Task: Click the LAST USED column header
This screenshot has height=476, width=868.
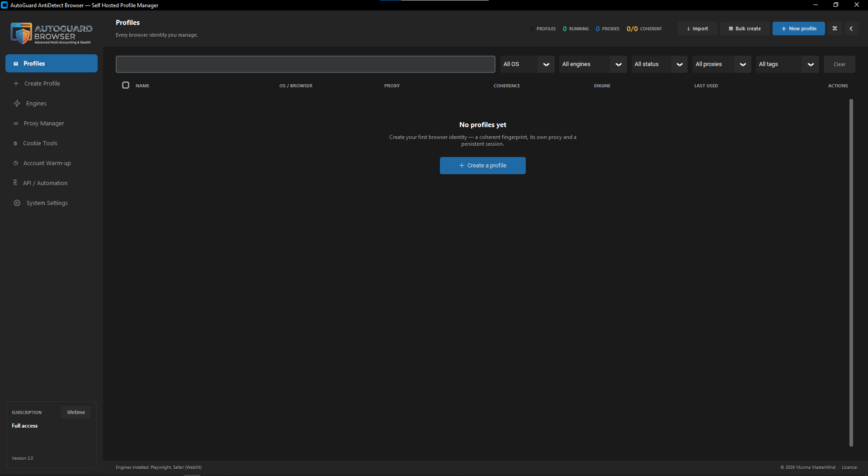Action: 706,86
